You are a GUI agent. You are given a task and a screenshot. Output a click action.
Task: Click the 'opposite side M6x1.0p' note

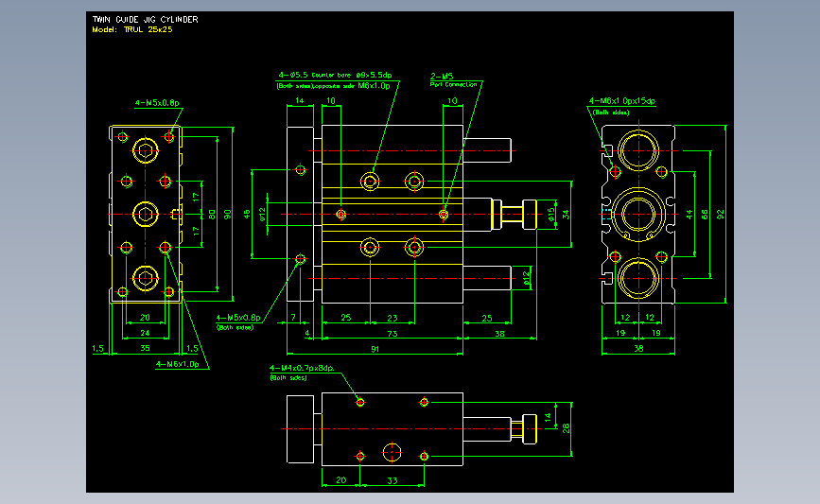tap(353, 86)
